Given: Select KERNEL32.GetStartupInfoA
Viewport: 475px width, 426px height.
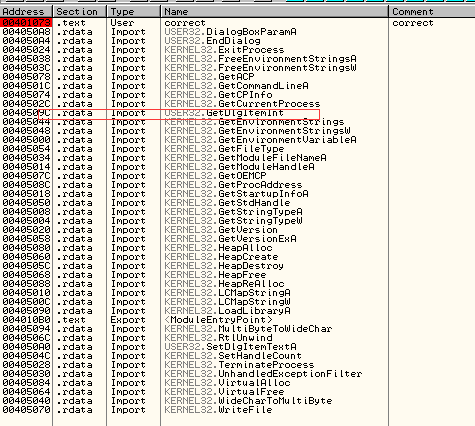Looking at the screenshot, I should [x=236, y=194].
